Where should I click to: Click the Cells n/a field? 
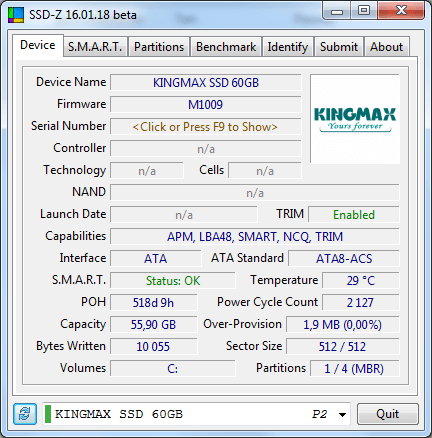[265, 171]
